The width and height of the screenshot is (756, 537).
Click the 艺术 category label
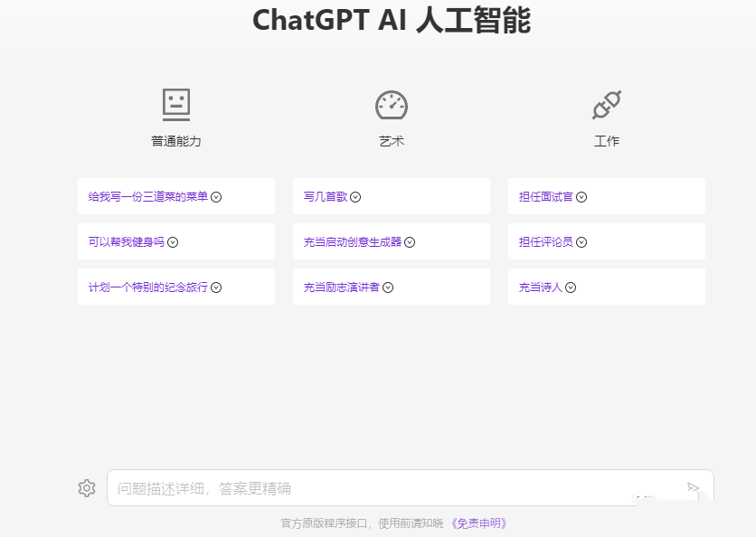(392, 141)
